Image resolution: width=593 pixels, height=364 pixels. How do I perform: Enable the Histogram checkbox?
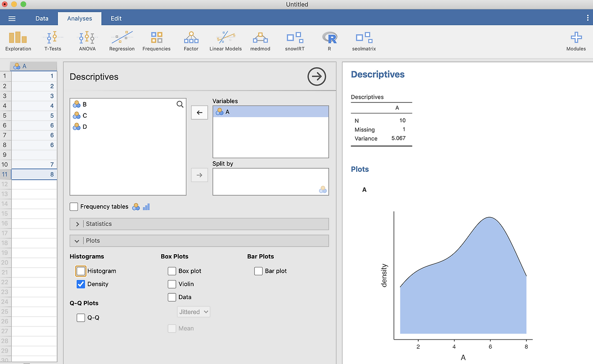(81, 271)
